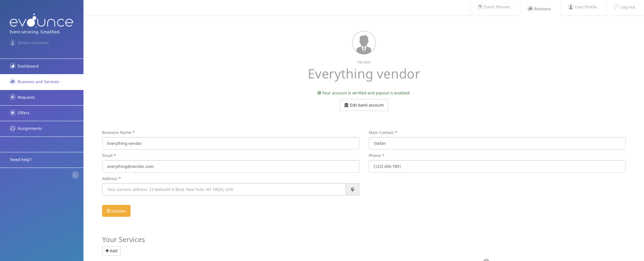Image resolution: width=644 pixels, height=261 pixels.
Task: Open the Requests menu item
Action: [42, 97]
